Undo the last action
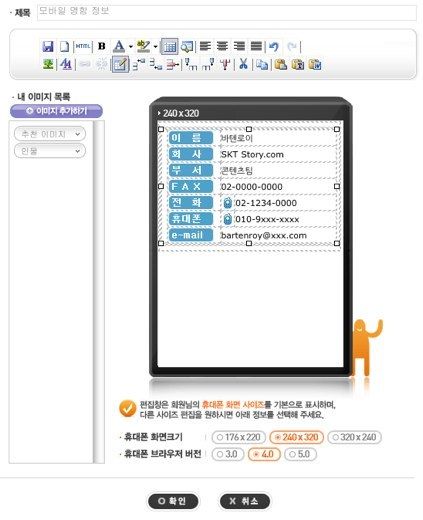The height and width of the screenshot is (520, 423). (x=274, y=46)
